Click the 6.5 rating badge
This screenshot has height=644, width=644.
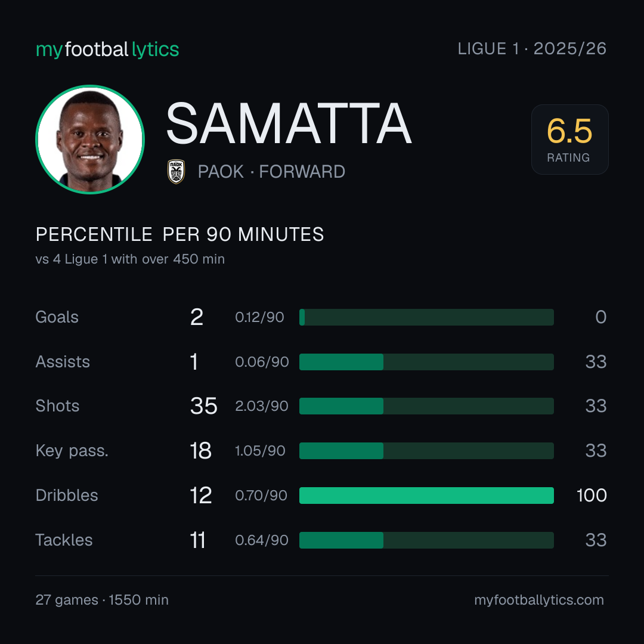(x=569, y=140)
